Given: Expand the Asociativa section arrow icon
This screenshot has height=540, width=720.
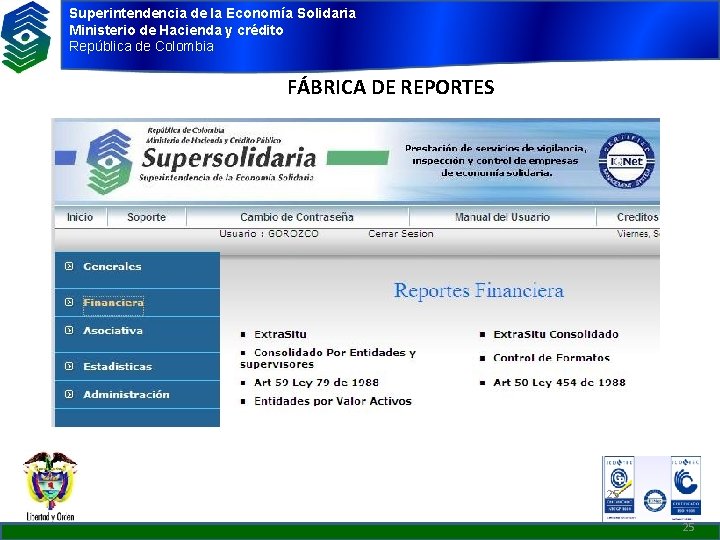Looking at the screenshot, I should [69, 330].
